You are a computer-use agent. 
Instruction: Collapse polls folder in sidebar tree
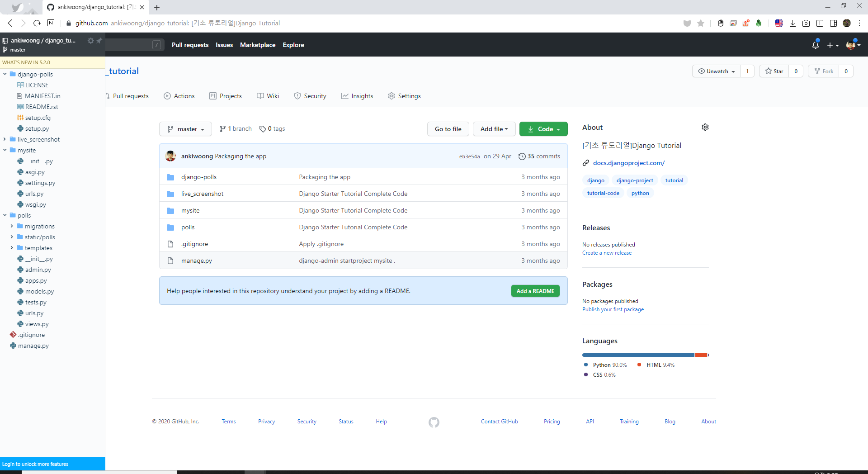[5, 215]
